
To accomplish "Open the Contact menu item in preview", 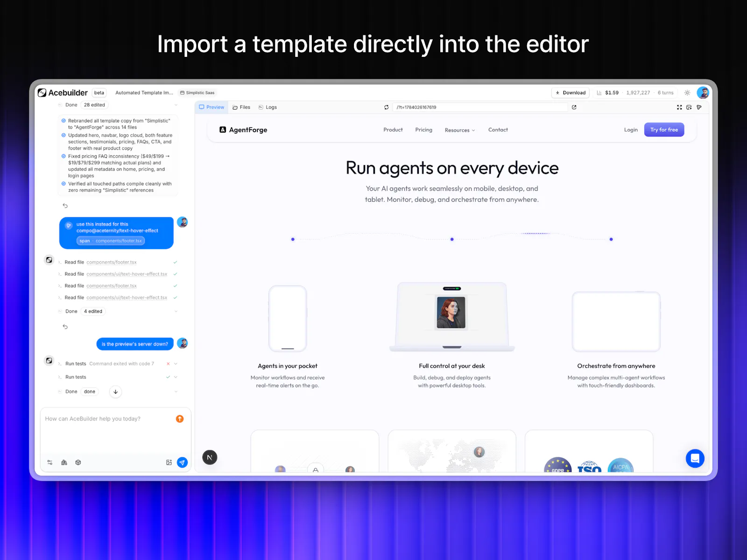I will 498,130.
